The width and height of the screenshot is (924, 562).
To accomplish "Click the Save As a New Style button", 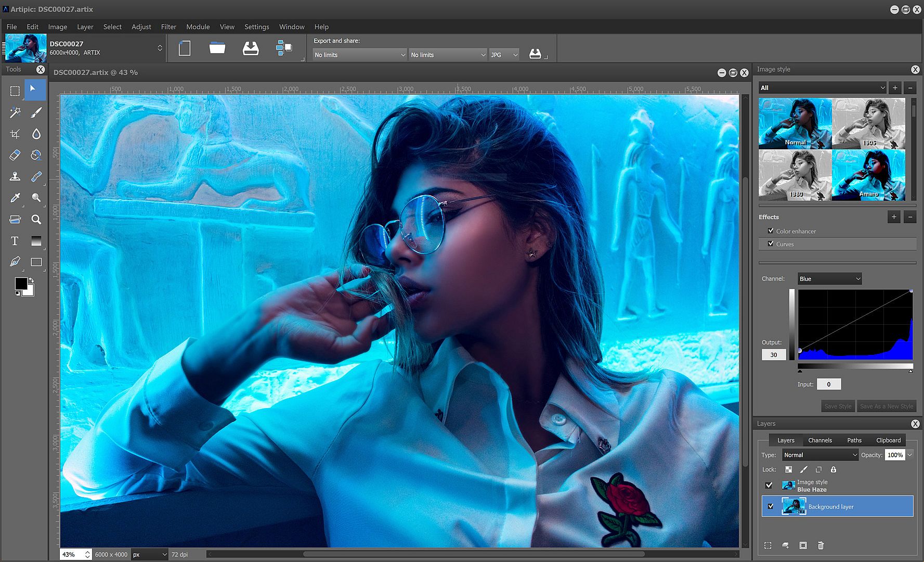I will coord(886,406).
